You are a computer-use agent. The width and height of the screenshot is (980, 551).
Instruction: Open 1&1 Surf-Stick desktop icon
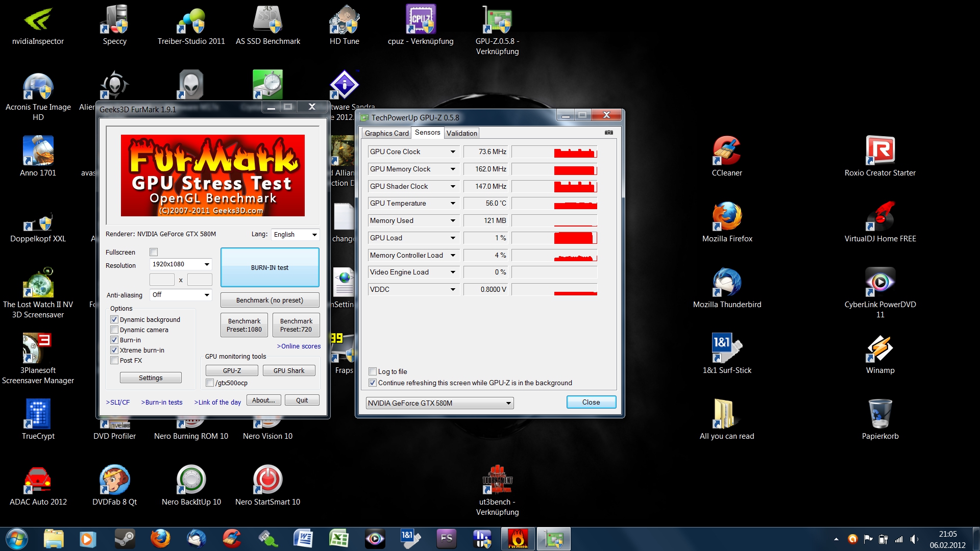[727, 354]
